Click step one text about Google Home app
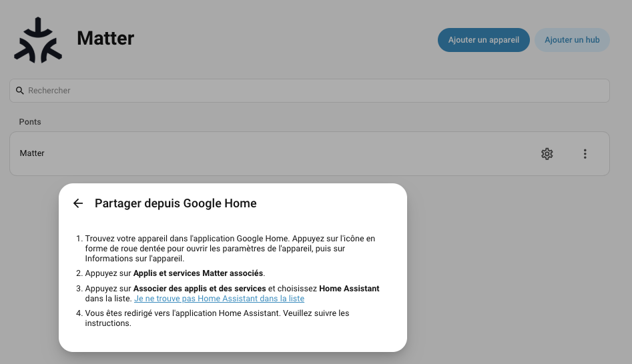Viewport: 632px width, 364px height. pyautogui.click(x=230, y=249)
